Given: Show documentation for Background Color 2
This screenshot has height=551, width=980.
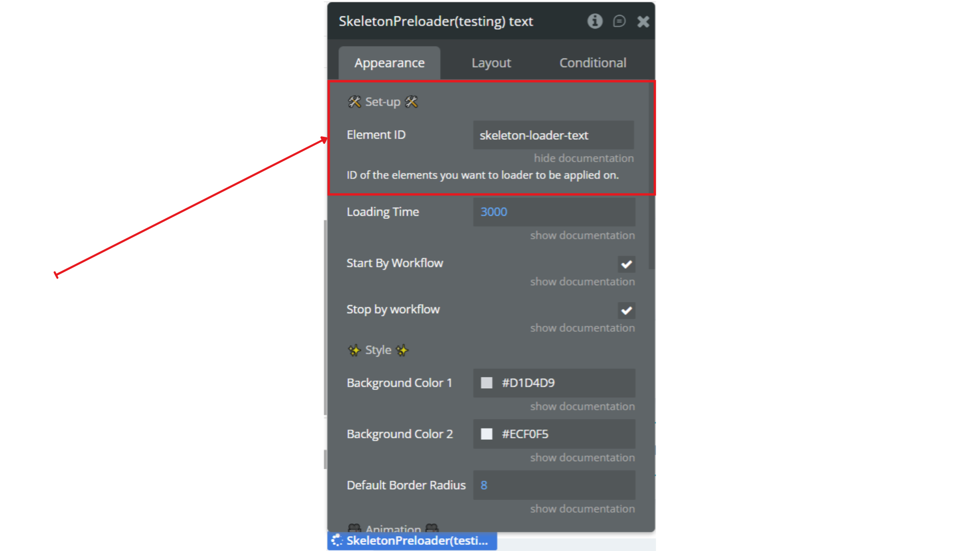Looking at the screenshot, I should tap(582, 458).
